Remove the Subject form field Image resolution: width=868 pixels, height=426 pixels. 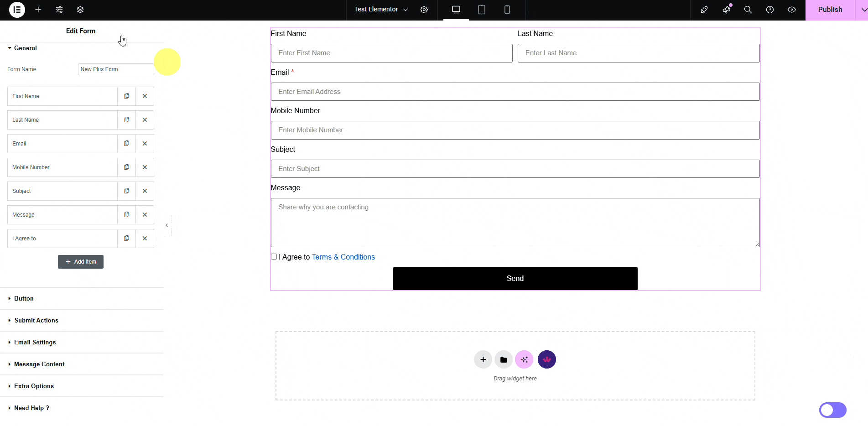click(x=145, y=191)
